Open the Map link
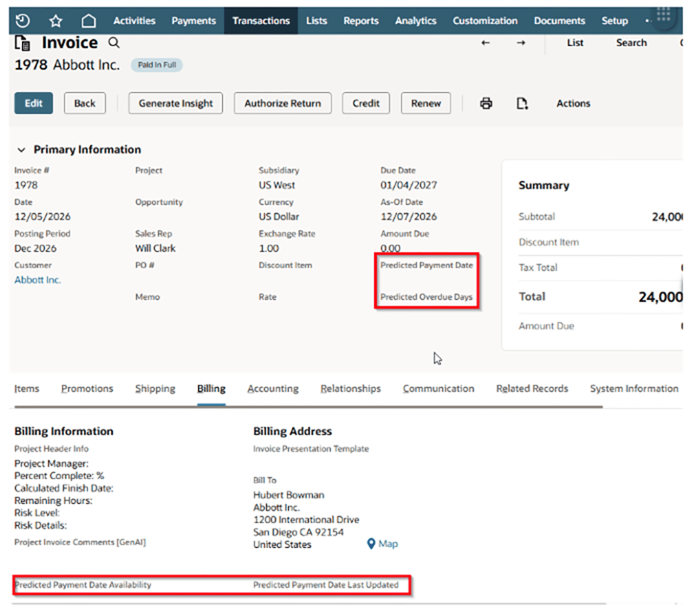Viewport: 687px width, 616px height. pos(388,544)
